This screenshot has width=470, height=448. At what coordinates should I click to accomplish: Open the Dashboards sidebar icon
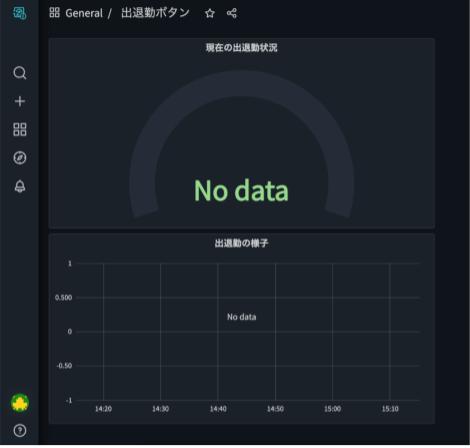[20, 129]
